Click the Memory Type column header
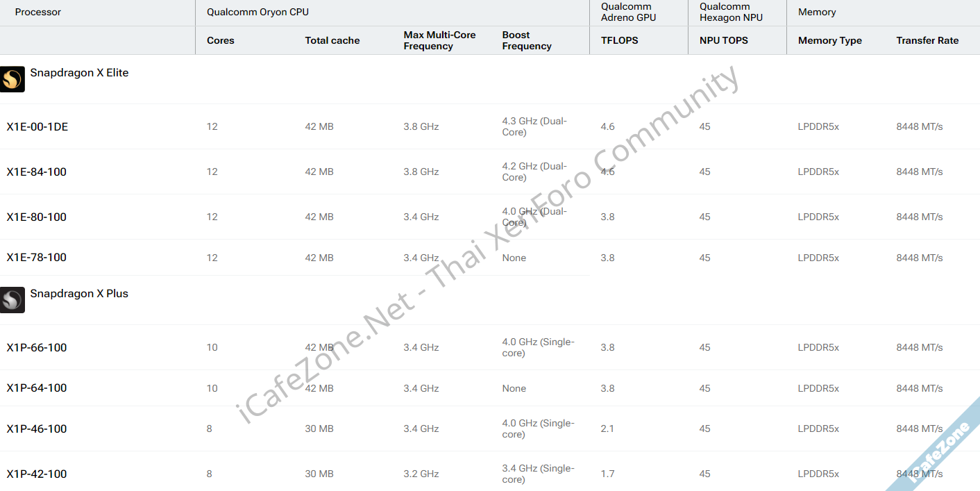 pyautogui.click(x=830, y=40)
